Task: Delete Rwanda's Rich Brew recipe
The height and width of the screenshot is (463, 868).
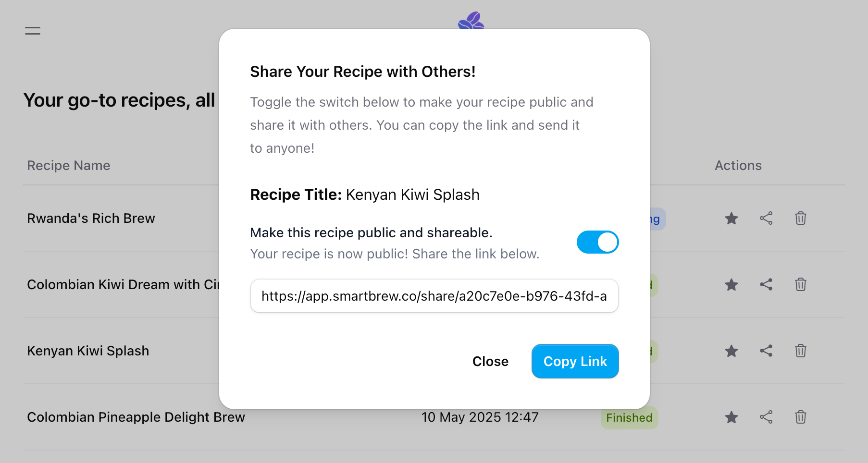Action: (x=800, y=219)
